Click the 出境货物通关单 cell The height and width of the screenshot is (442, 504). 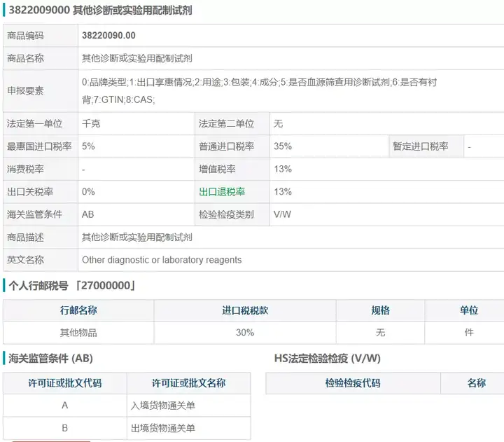click(x=189, y=428)
